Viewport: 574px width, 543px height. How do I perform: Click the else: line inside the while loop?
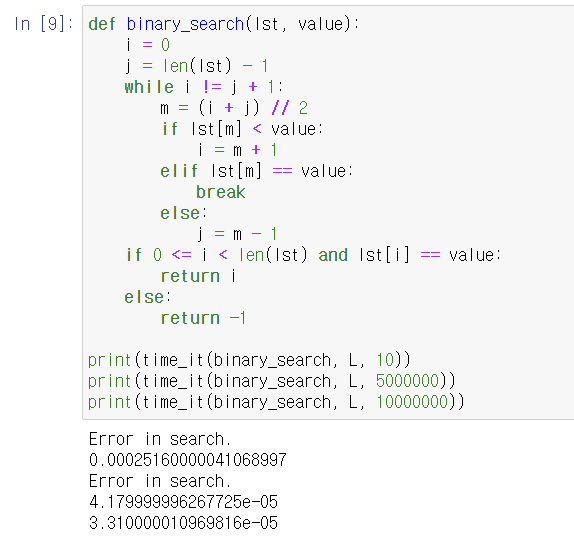click(x=184, y=213)
